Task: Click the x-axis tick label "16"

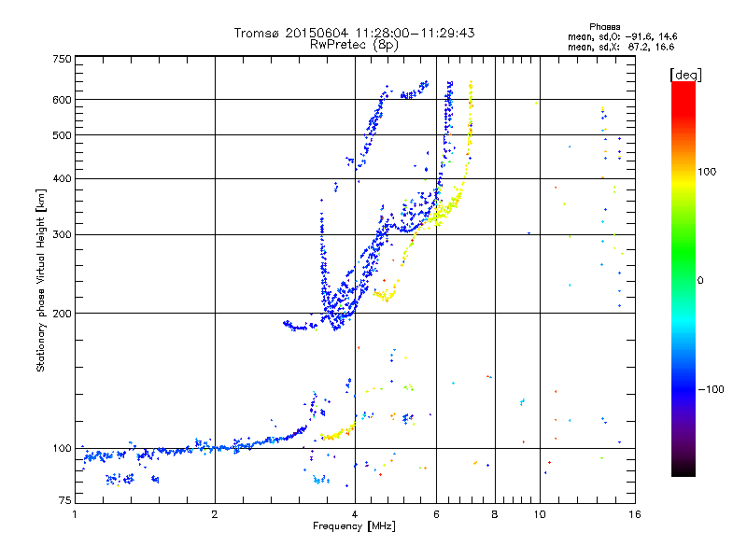Action: (x=635, y=514)
